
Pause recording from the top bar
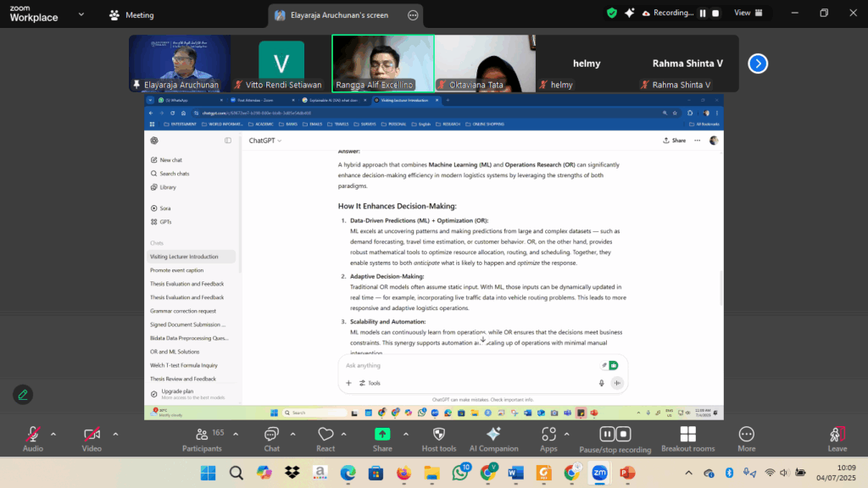pyautogui.click(x=703, y=14)
